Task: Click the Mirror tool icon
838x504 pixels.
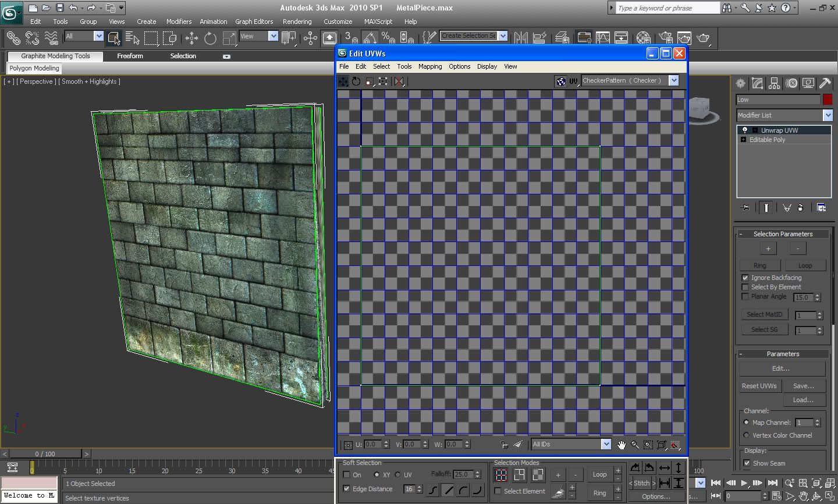Action: click(521, 38)
